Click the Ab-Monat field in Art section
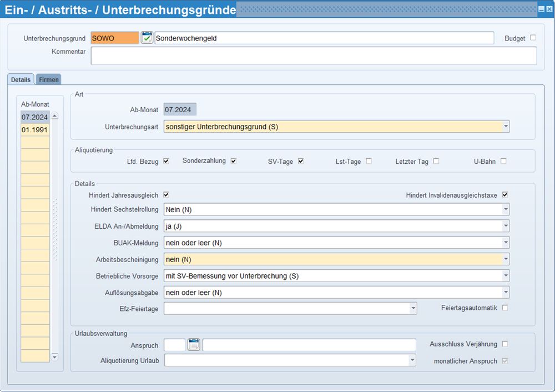Screen dimensions: 555x392 tap(180, 109)
